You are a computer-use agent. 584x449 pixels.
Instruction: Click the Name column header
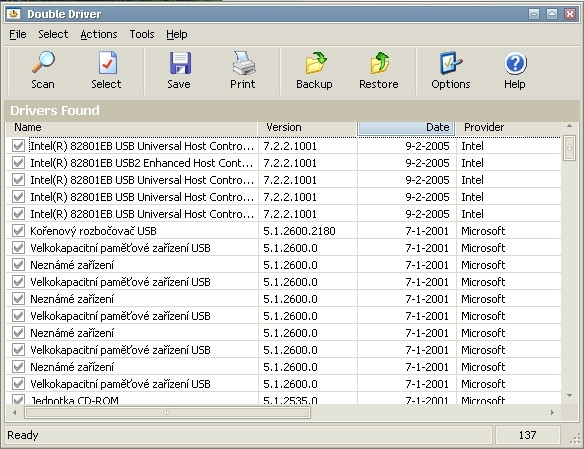(x=132, y=128)
